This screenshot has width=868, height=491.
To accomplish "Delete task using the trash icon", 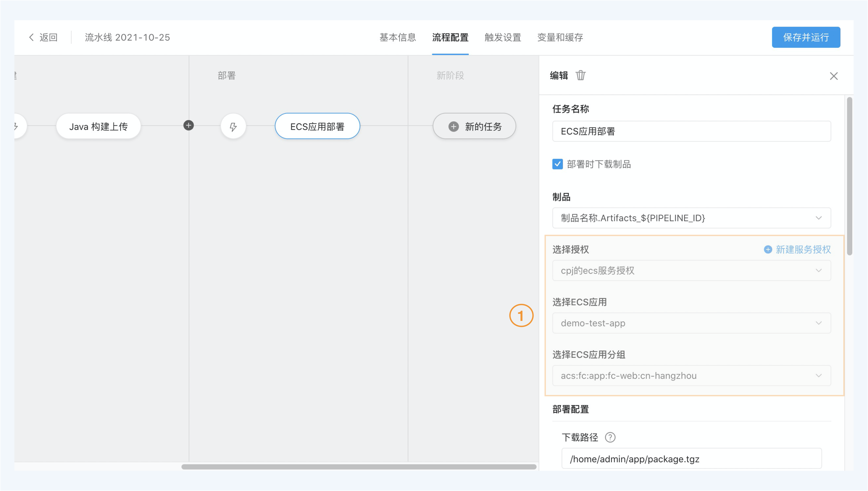I will point(580,76).
